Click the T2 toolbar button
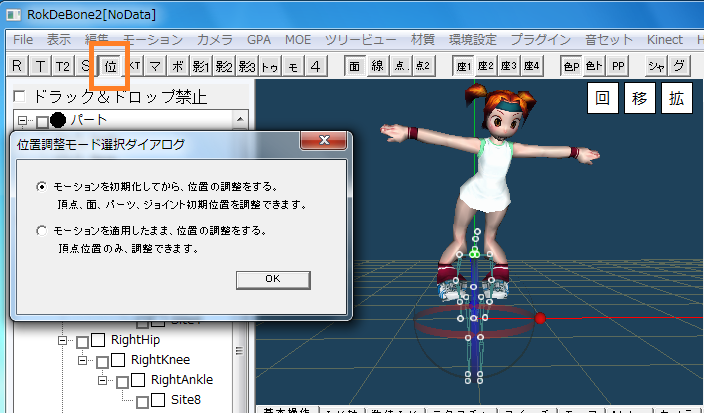Screen dimensions: 704x413 coord(62,66)
